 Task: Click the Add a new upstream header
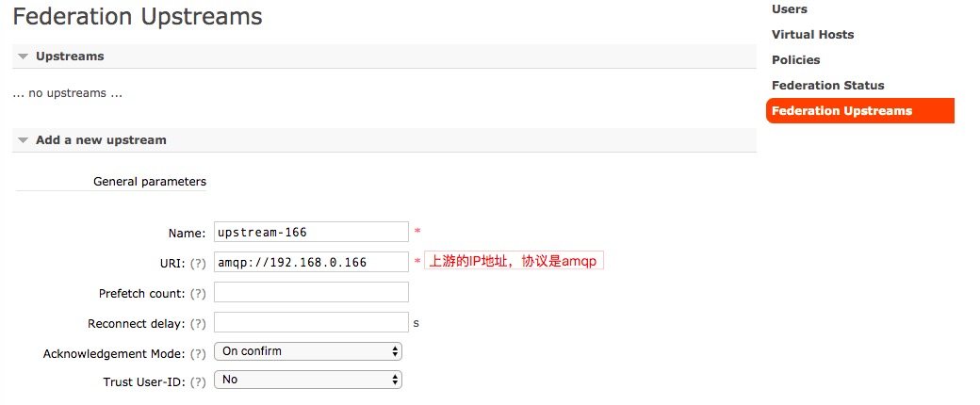tap(384, 140)
